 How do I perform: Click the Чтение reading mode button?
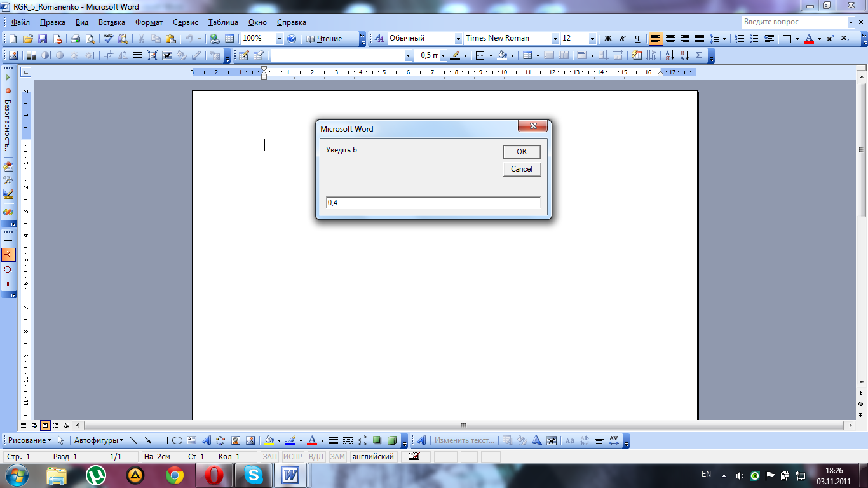[325, 39]
